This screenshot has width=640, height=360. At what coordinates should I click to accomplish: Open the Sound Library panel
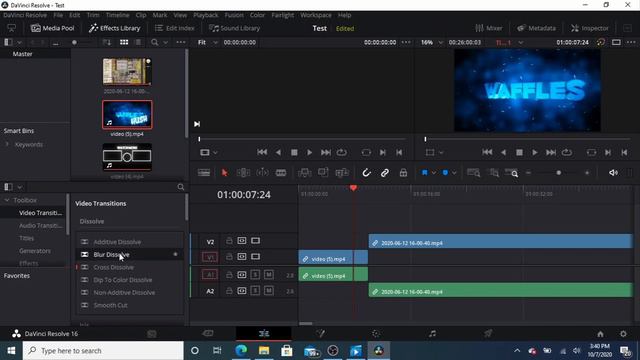point(235,28)
